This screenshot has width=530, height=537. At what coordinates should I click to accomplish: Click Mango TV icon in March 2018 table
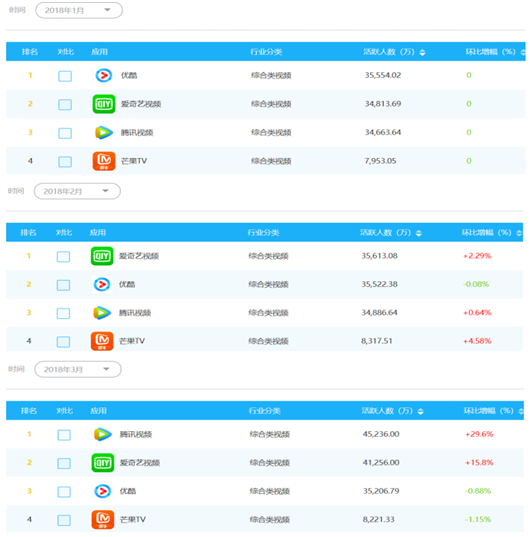pos(103,520)
